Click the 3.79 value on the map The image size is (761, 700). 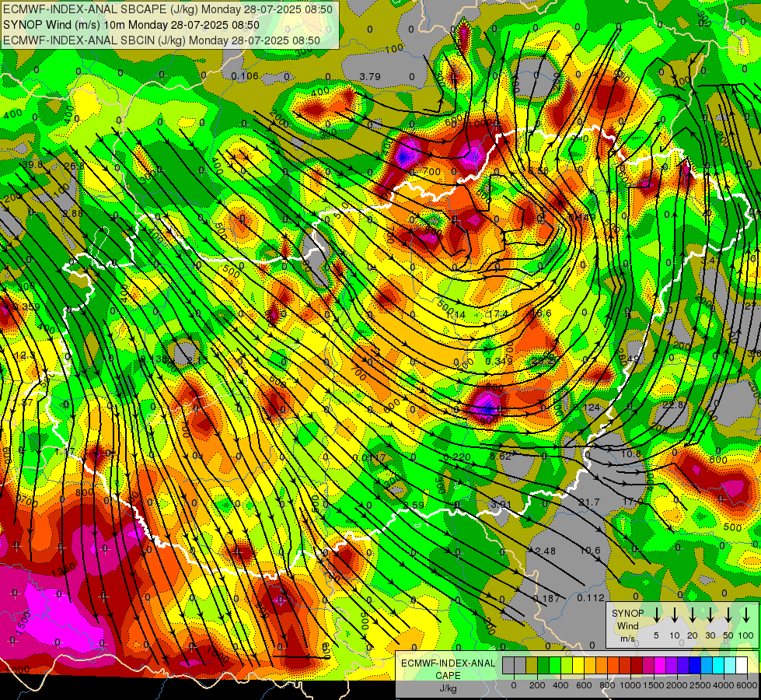pyautogui.click(x=370, y=76)
